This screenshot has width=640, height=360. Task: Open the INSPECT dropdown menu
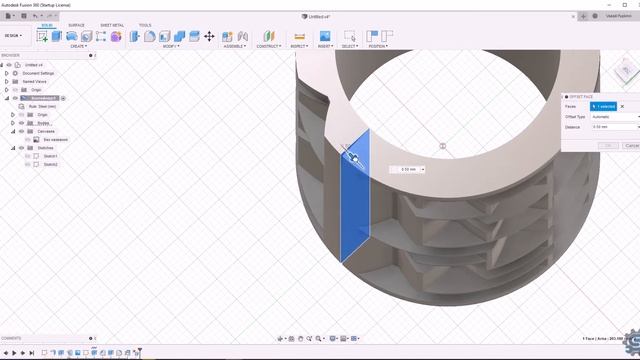click(x=299, y=46)
